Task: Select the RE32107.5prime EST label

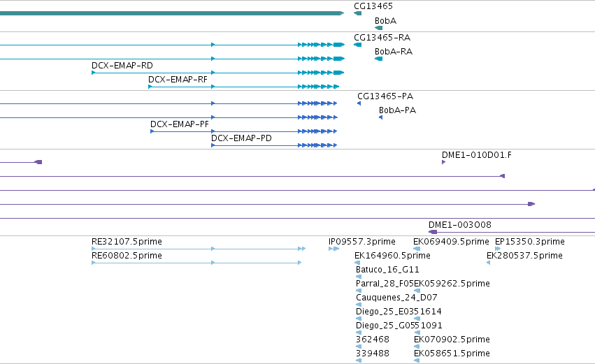Action: tap(127, 242)
